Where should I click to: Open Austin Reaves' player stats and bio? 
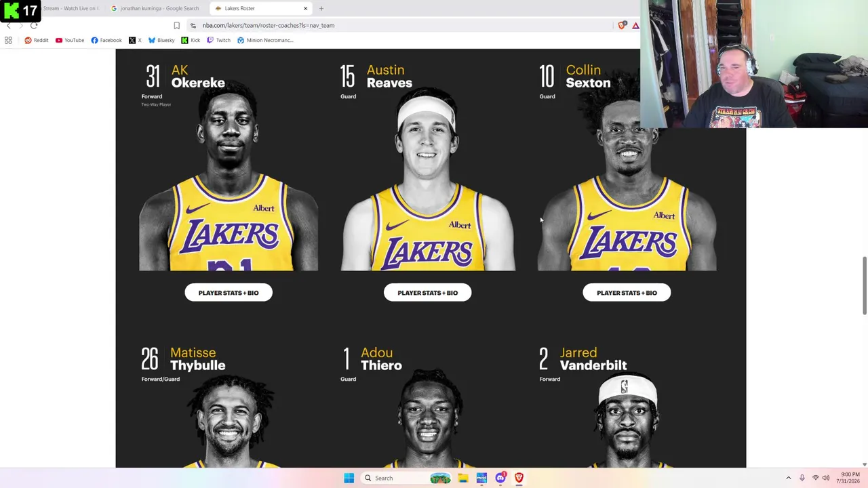click(428, 293)
